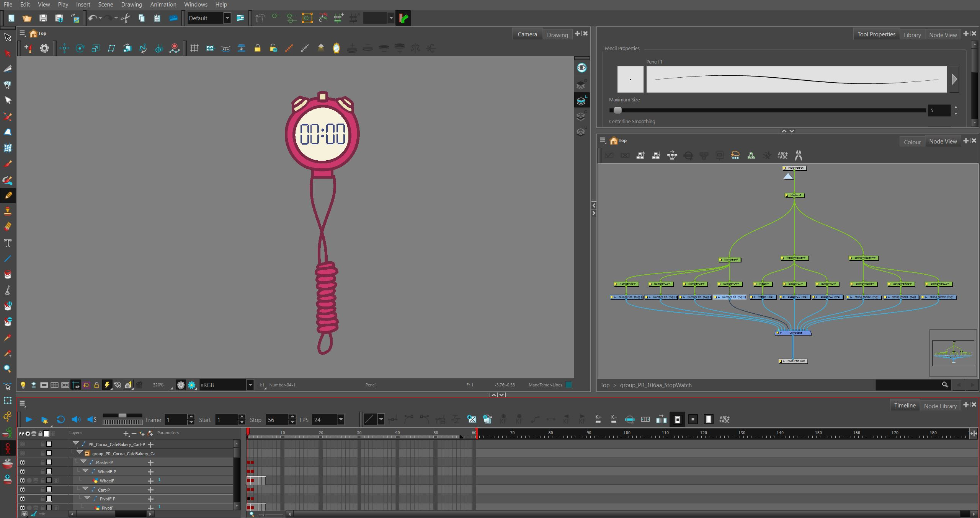Click the Stop frame input field

tap(277, 420)
